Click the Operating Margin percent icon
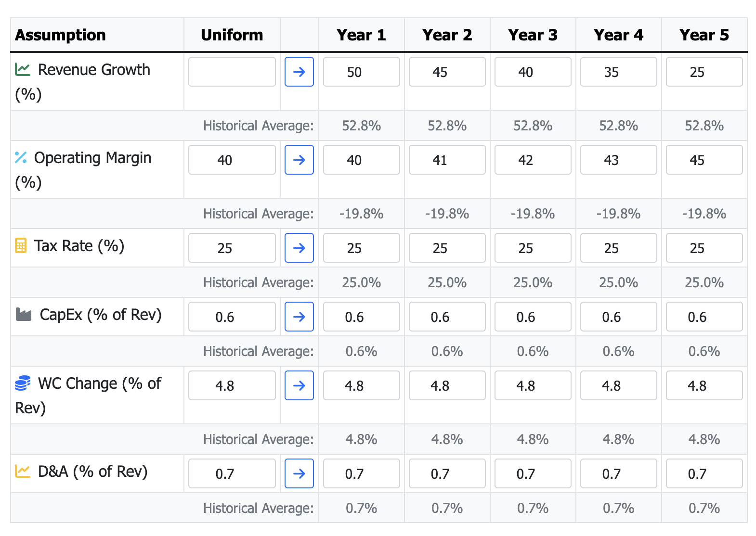 coord(21,157)
